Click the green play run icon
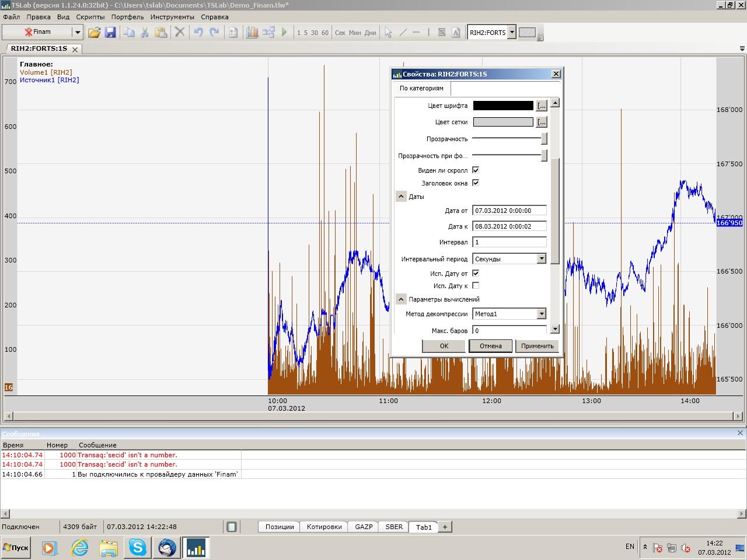Image resolution: width=747 pixels, height=560 pixels. coord(284,33)
